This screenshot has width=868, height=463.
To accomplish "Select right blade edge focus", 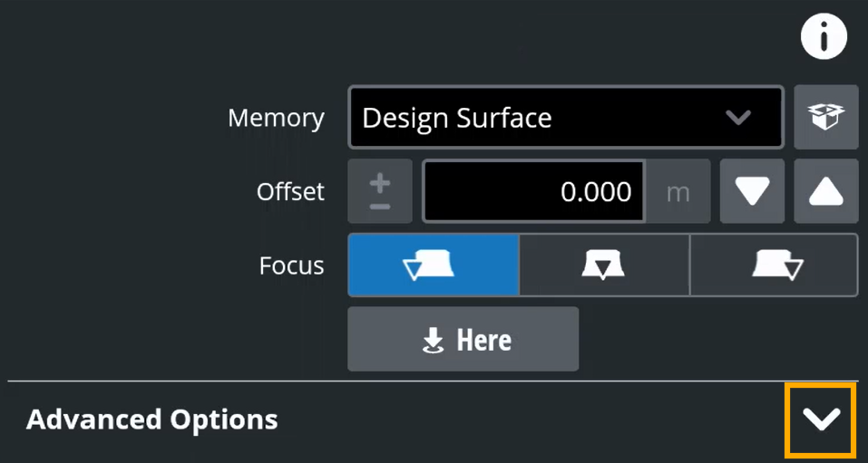I will [x=774, y=265].
